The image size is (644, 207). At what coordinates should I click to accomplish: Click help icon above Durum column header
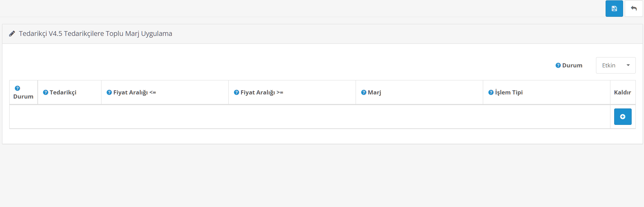(17, 88)
